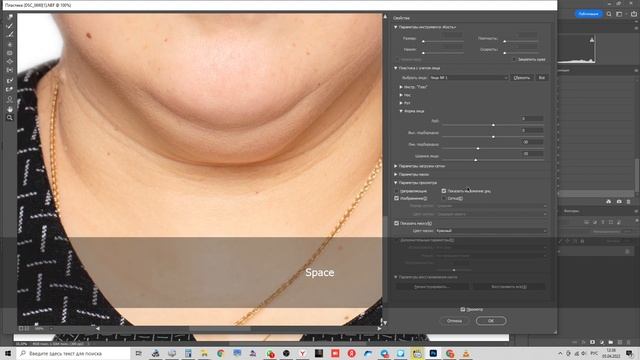Toggle the Preview checkbox above OK
The width and height of the screenshot is (640, 360).
coord(462,309)
